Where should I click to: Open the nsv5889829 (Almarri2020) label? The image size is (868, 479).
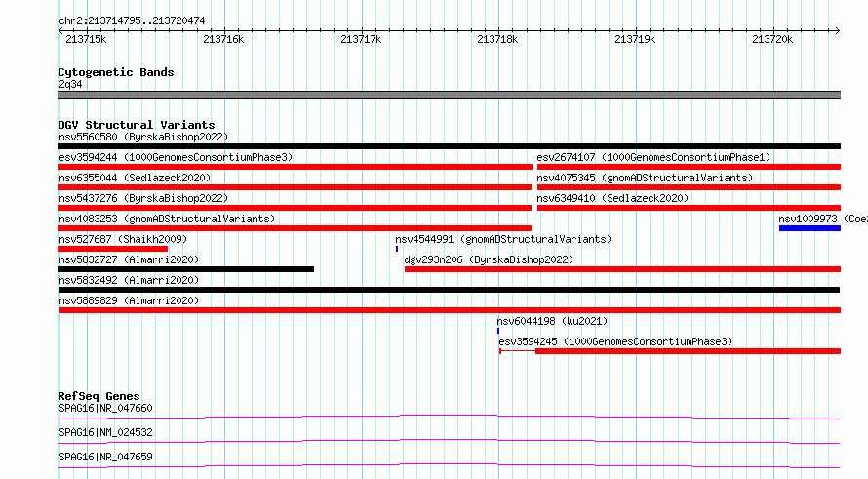click(x=129, y=300)
